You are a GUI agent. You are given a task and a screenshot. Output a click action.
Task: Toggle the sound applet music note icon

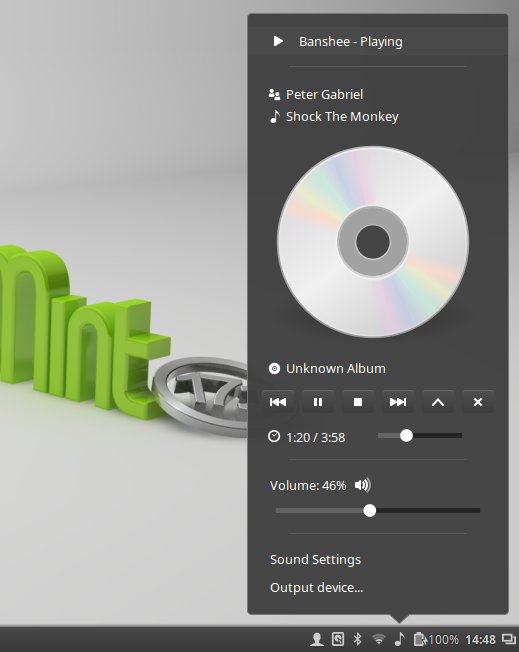(399, 639)
